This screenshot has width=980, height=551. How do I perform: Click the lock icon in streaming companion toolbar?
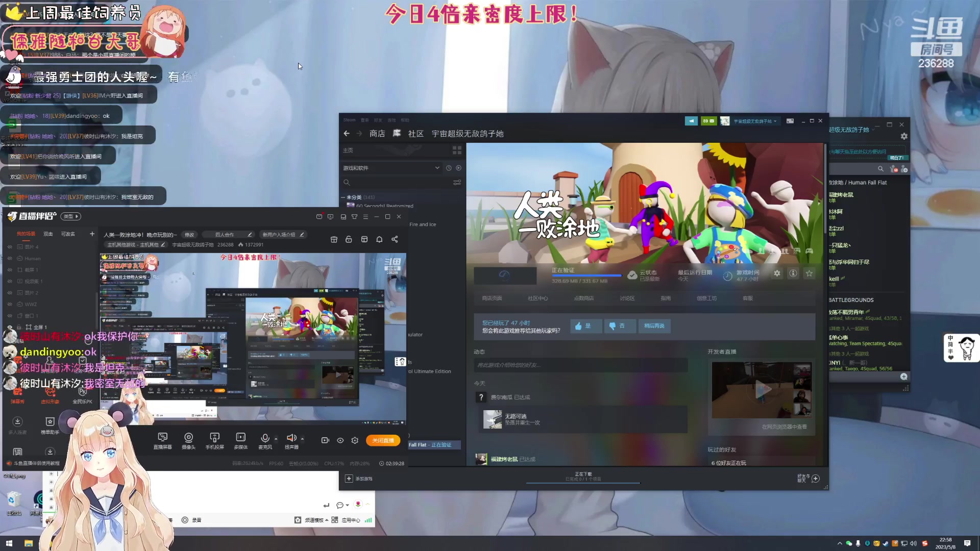[x=349, y=239]
